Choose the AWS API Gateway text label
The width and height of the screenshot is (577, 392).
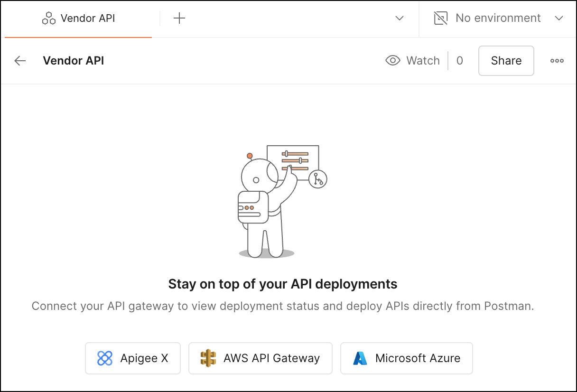[x=271, y=358]
